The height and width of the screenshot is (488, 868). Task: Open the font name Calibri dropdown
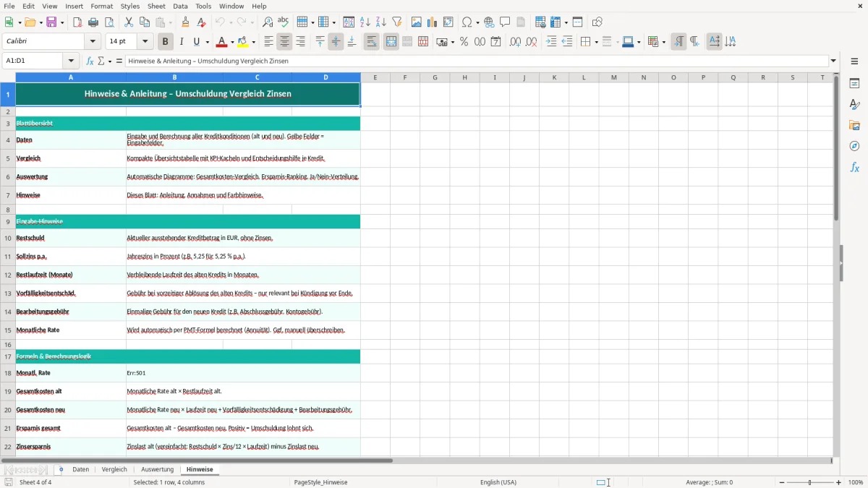tap(93, 41)
